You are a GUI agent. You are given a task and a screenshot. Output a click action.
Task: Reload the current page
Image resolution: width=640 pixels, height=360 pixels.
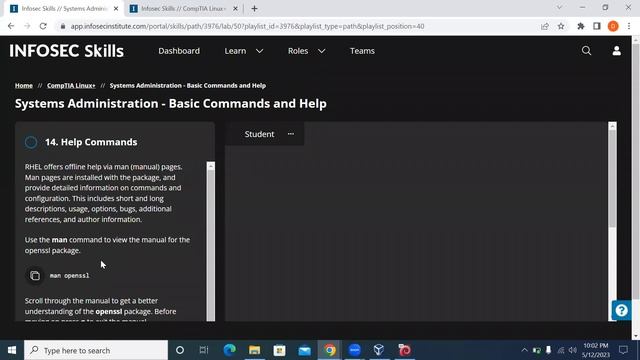43,26
